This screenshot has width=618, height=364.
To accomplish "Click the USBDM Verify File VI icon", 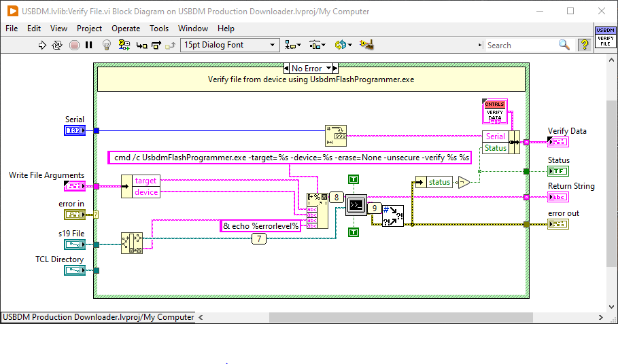I will click(605, 37).
